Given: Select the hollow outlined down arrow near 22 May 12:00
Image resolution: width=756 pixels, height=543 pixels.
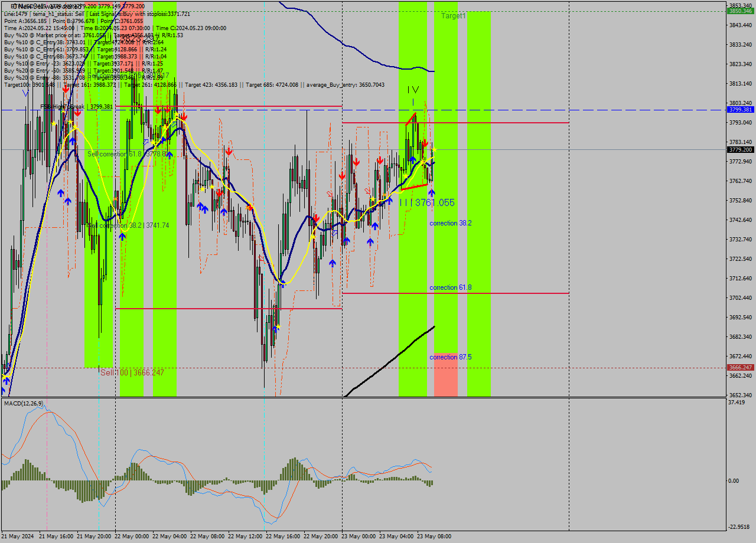Looking at the screenshot, I should click(x=261, y=258).
